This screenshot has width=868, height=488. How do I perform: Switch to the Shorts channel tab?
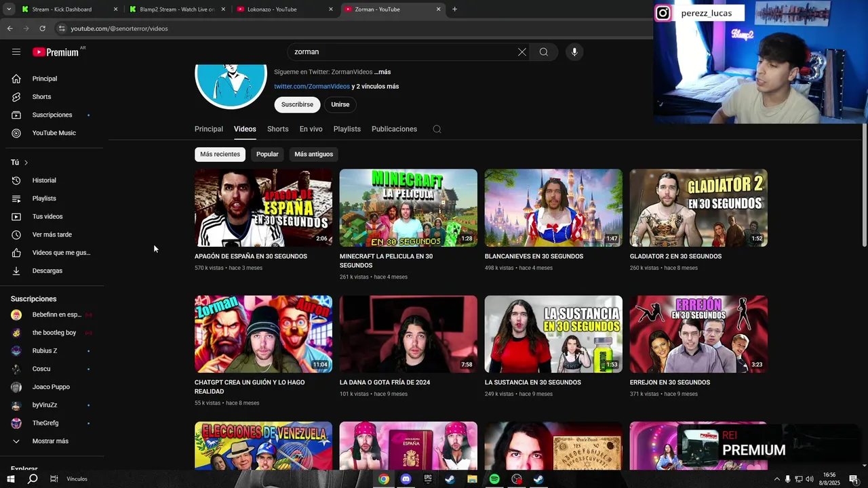click(278, 129)
